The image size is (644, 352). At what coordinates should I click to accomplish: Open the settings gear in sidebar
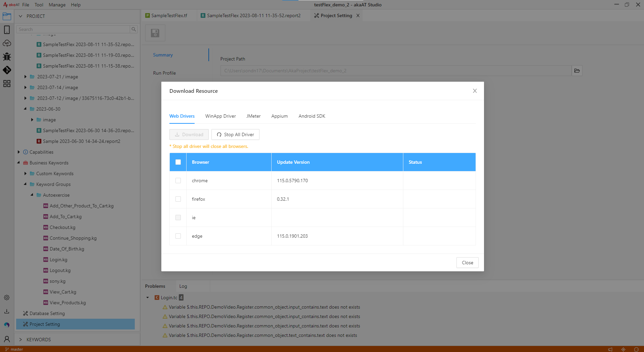pyautogui.click(x=7, y=298)
